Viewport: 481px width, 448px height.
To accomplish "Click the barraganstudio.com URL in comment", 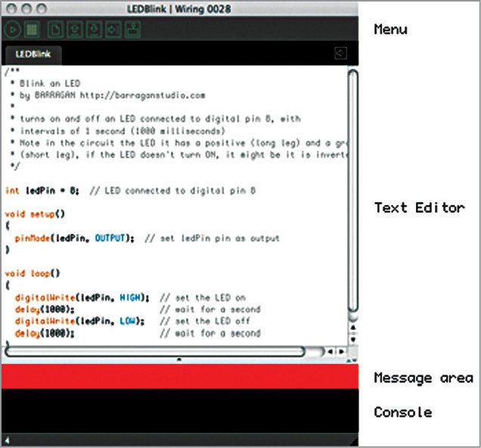I will point(155,96).
